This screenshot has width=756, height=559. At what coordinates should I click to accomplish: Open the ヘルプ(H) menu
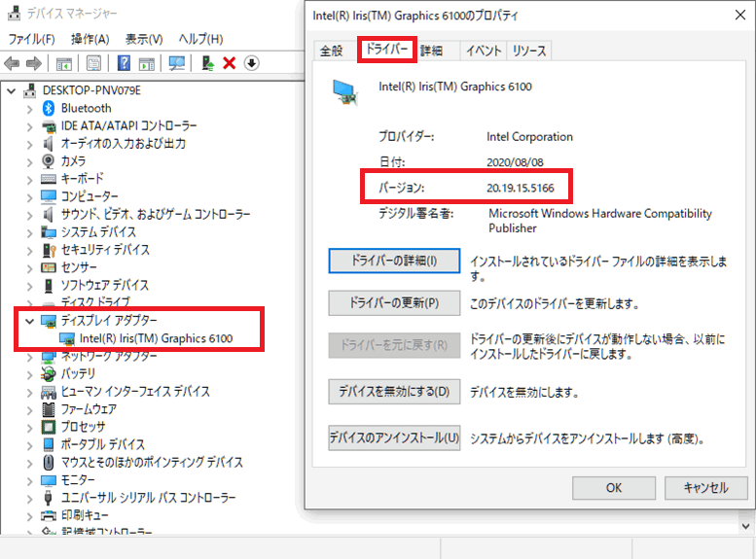coord(200,39)
